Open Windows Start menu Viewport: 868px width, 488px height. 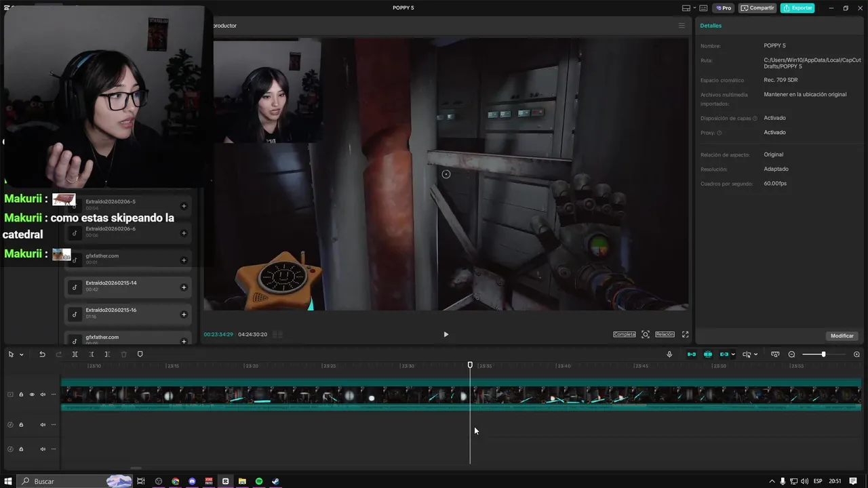coord(9,481)
